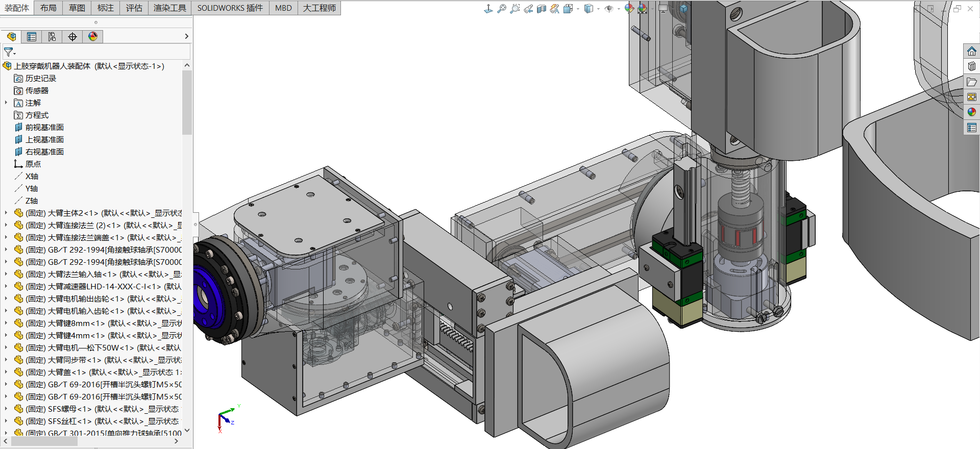Open Apply Scene dropdown arrow
Viewport: 980px width, 449px height.
point(651,9)
